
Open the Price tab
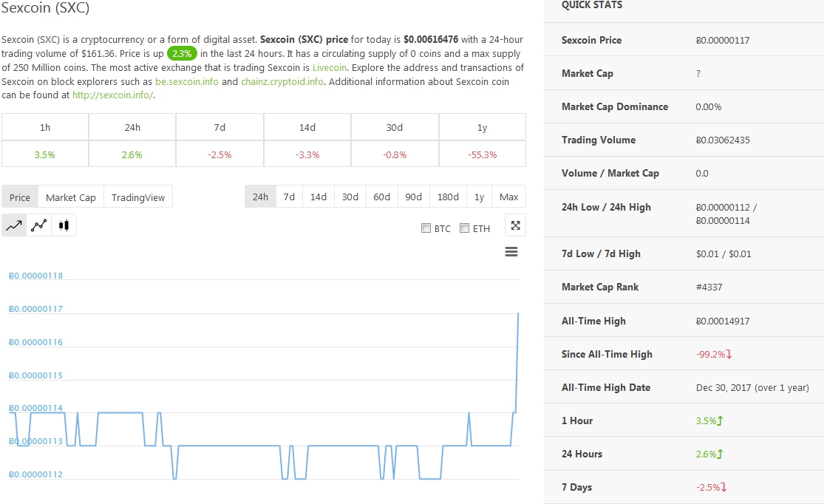point(20,197)
